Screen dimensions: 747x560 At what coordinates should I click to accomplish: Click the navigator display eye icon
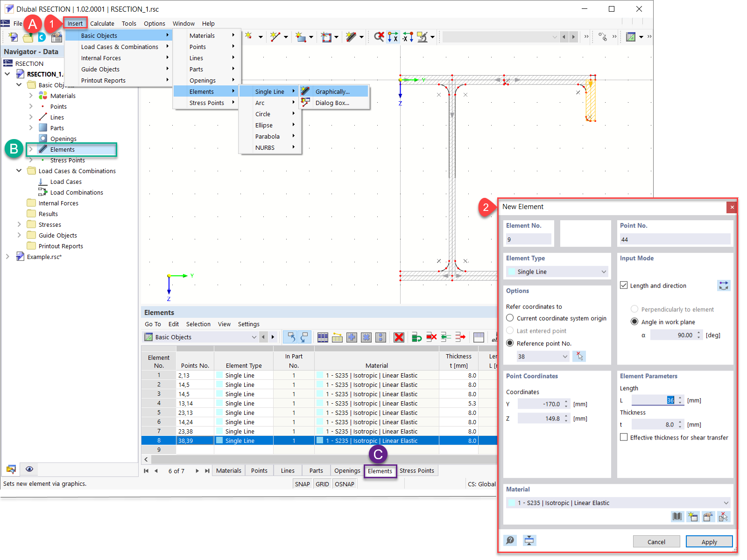(x=29, y=469)
